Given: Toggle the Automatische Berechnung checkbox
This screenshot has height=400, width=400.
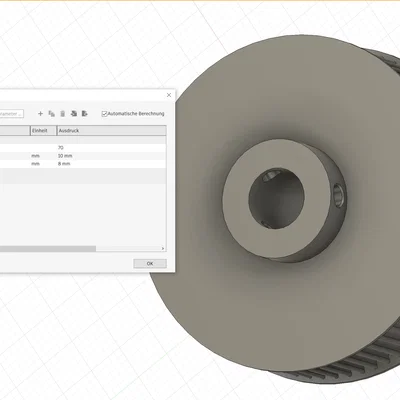Looking at the screenshot, I should tap(104, 114).
